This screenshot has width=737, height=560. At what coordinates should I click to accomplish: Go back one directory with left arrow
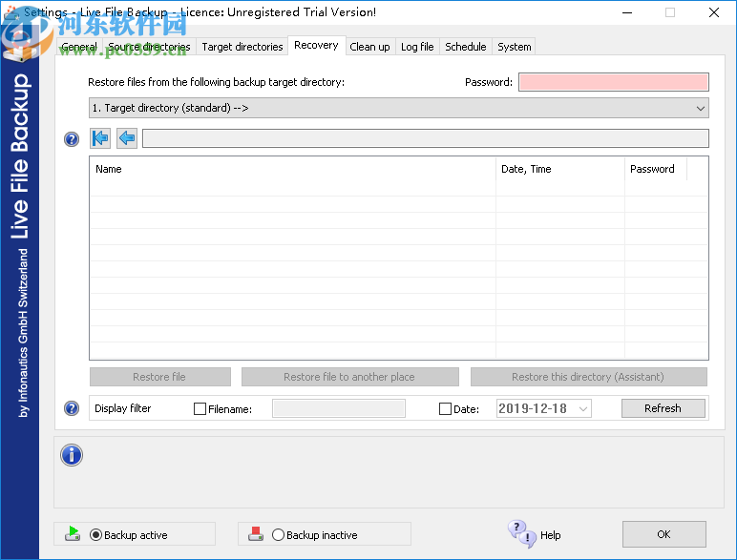(127, 138)
